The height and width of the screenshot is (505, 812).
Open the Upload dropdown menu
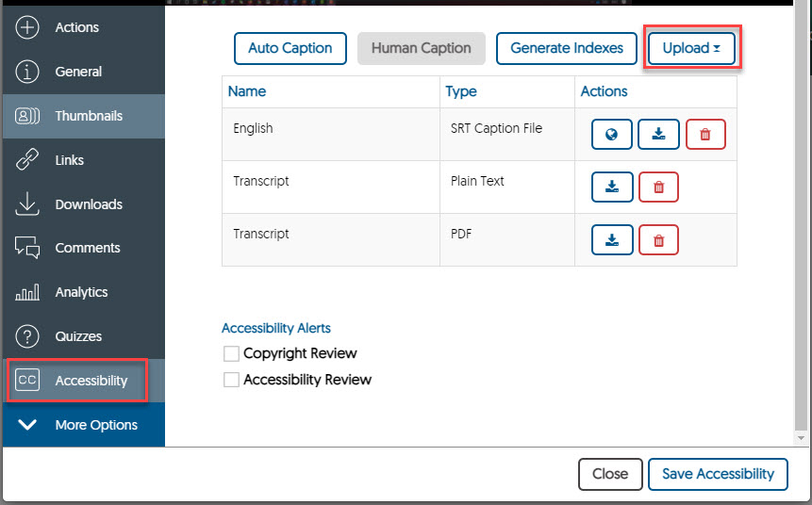[x=691, y=48]
